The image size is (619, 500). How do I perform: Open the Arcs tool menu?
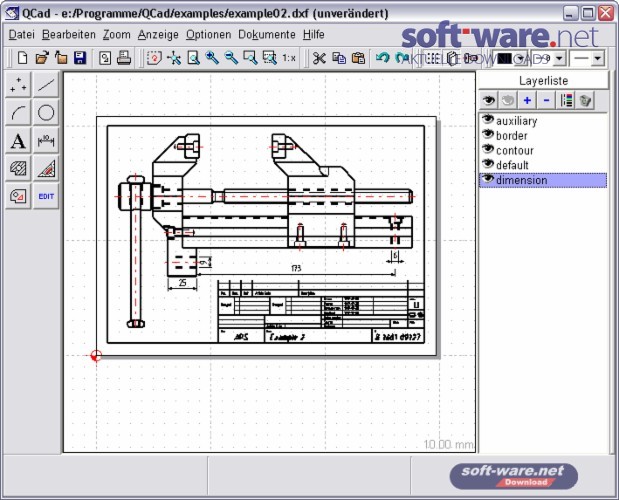(x=18, y=112)
